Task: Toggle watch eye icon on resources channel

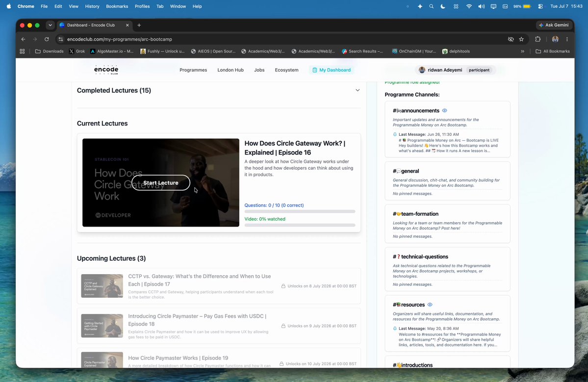Action: click(x=430, y=305)
